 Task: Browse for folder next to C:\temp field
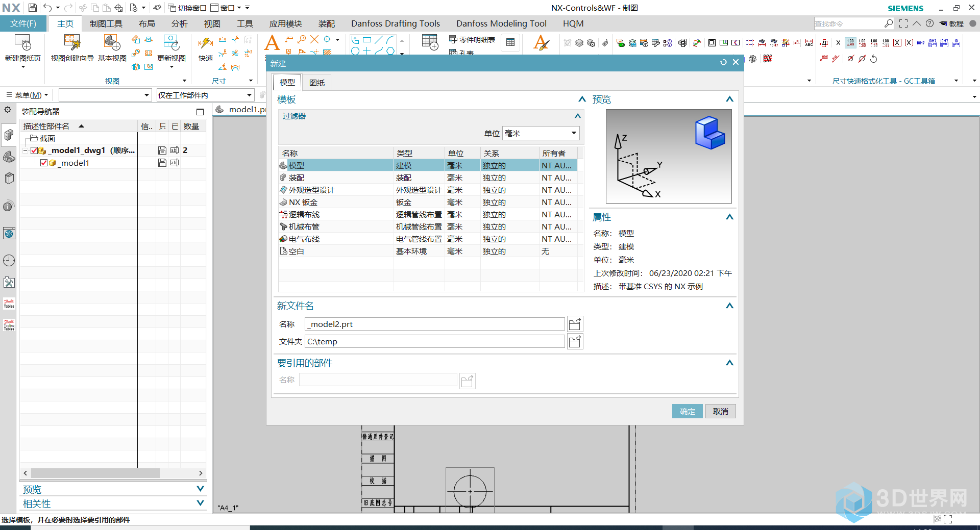(575, 342)
